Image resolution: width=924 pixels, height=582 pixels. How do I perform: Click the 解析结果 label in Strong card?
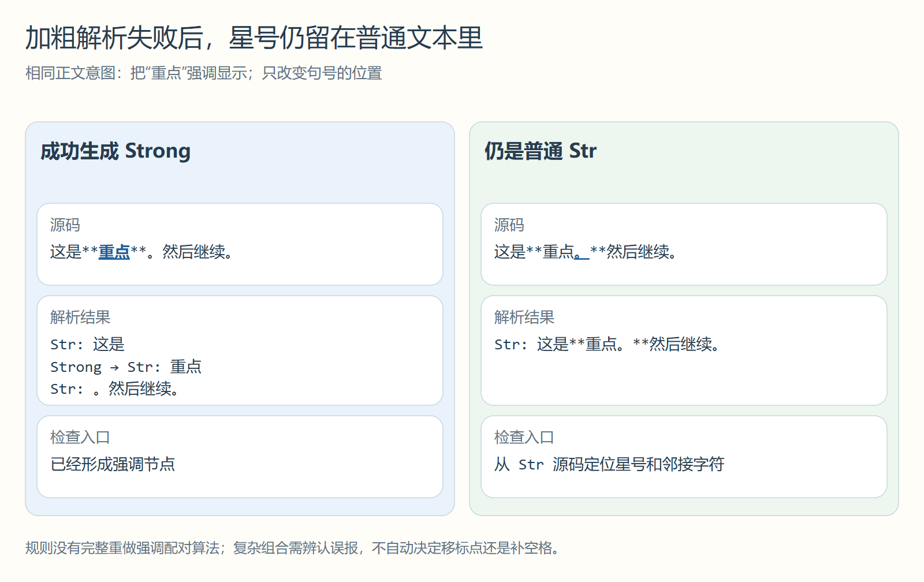(80, 318)
